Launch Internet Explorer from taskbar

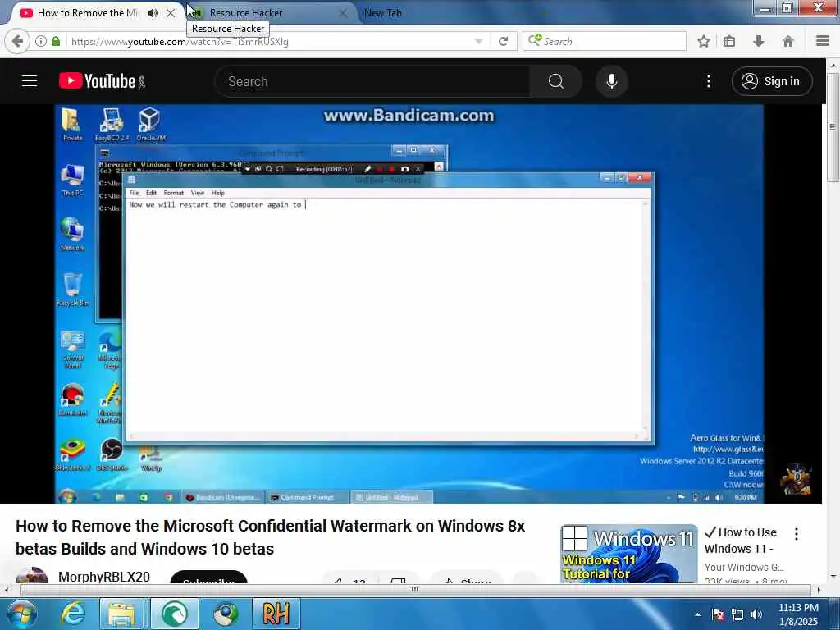click(x=72, y=614)
